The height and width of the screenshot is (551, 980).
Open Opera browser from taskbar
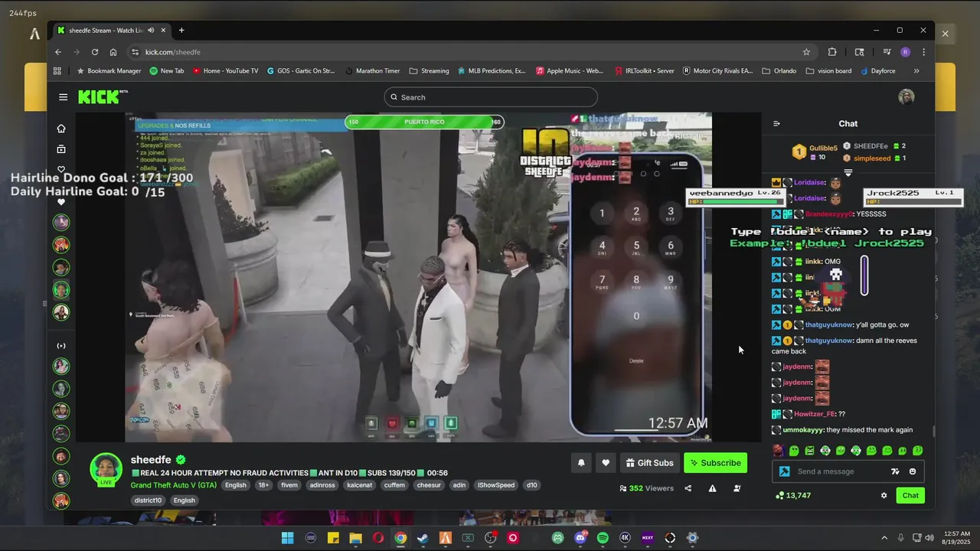tap(377, 538)
